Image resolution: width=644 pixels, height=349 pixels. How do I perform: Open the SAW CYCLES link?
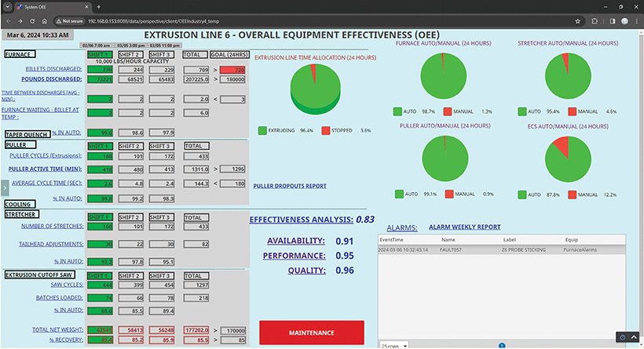point(67,285)
